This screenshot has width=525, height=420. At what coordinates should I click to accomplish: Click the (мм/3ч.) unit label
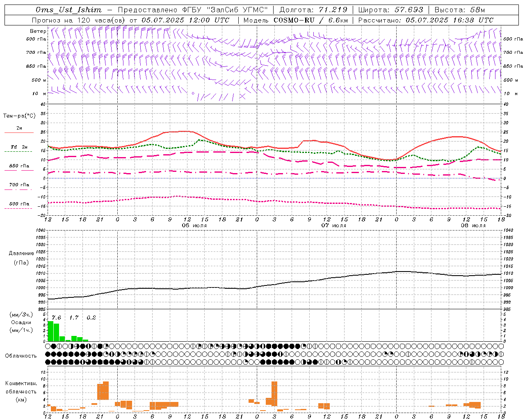(x=21, y=315)
